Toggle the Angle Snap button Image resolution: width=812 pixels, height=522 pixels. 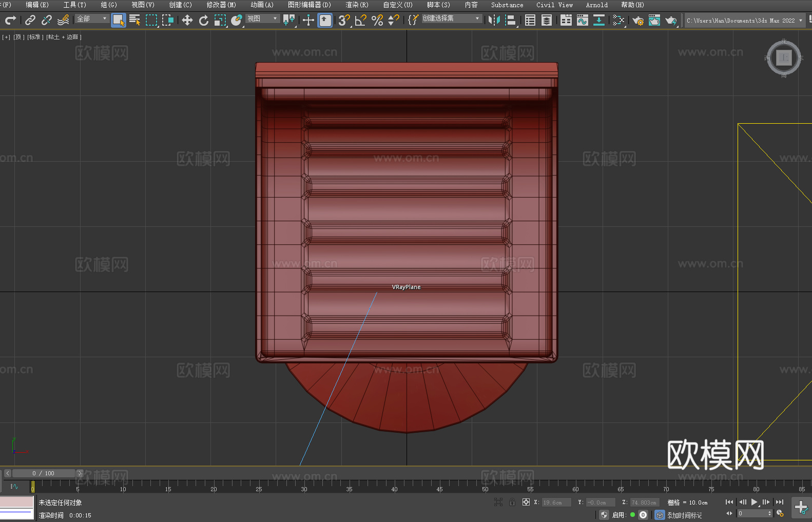(x=361, y=20)
